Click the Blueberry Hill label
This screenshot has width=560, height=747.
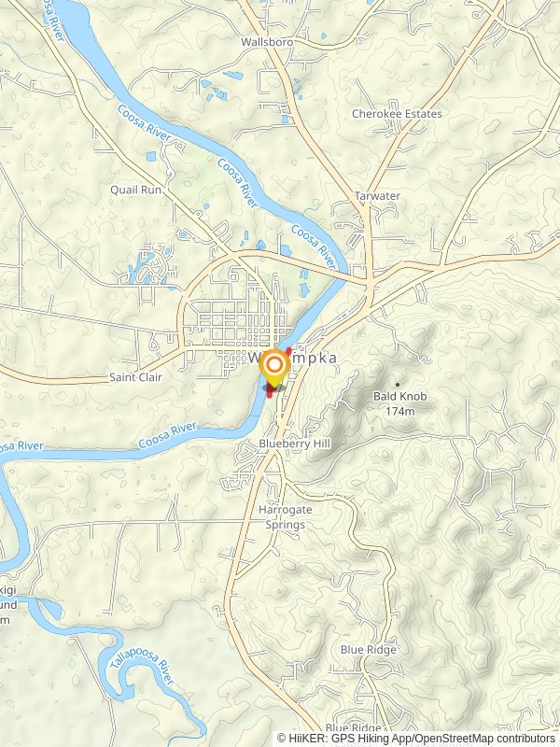coord(295,444)
